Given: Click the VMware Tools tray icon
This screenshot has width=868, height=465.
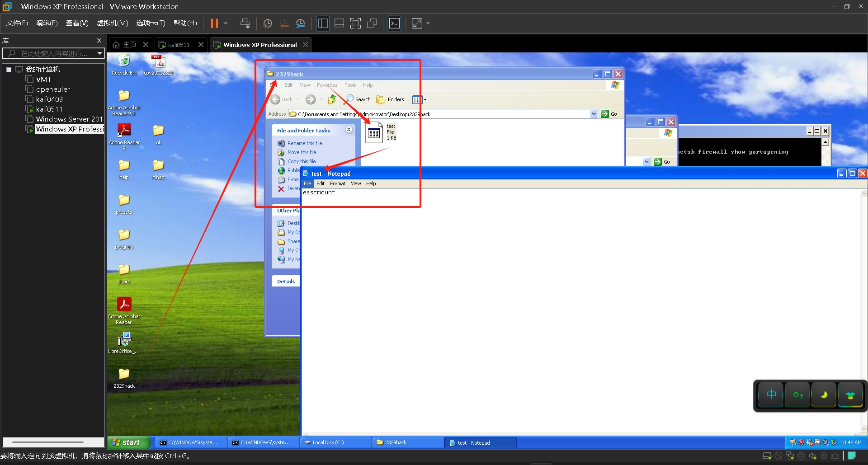Looking at the screenshot, I should (x=817, y=442).
